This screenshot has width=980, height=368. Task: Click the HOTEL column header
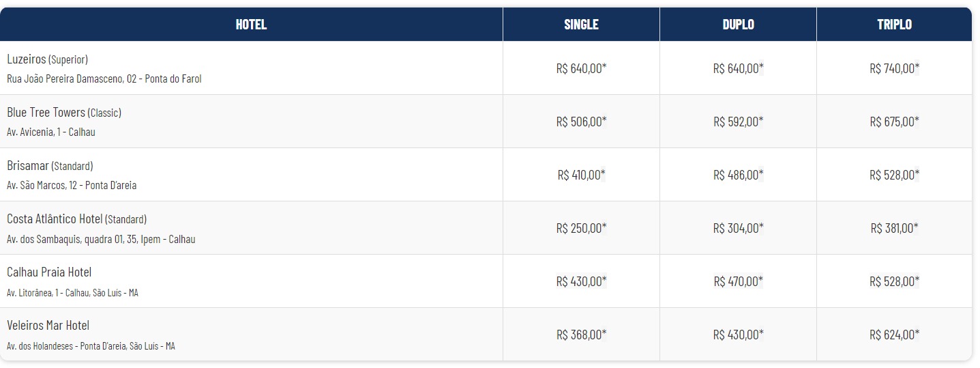[251, 25]
